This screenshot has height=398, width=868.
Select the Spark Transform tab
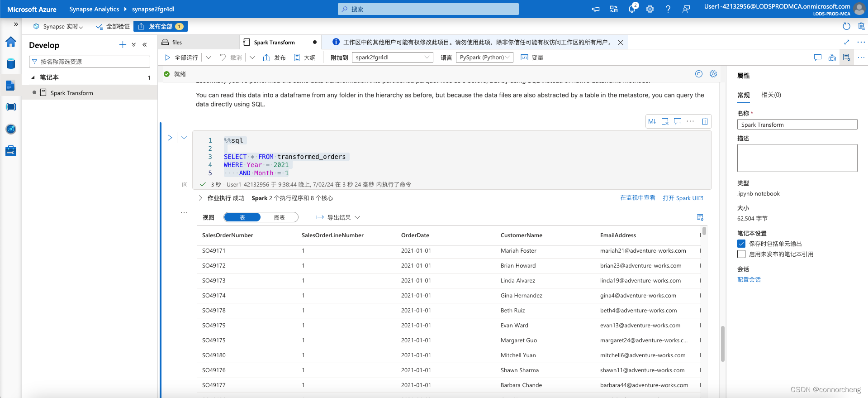point(280,42)
